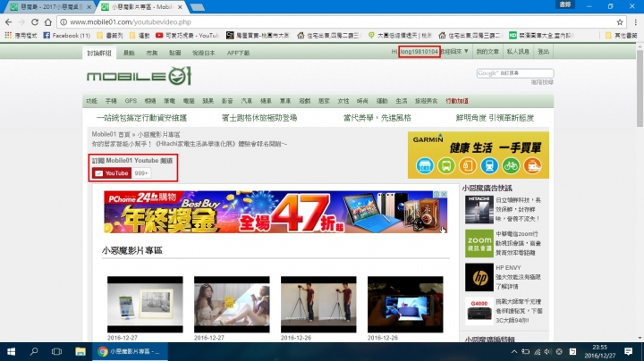Image resolution: width=644 pixels, height=361 pixels.
Task: Open the dark phone video thumbnail
Action: 405,305
